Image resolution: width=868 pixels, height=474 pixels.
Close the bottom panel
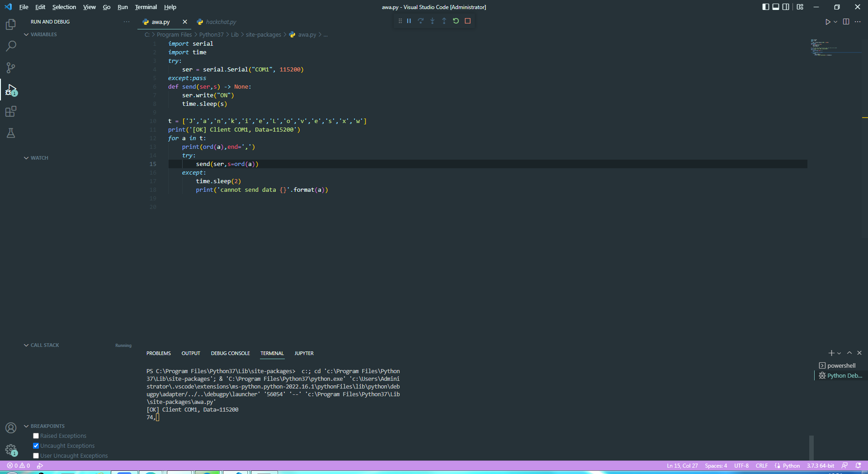[x=859, y=353]
